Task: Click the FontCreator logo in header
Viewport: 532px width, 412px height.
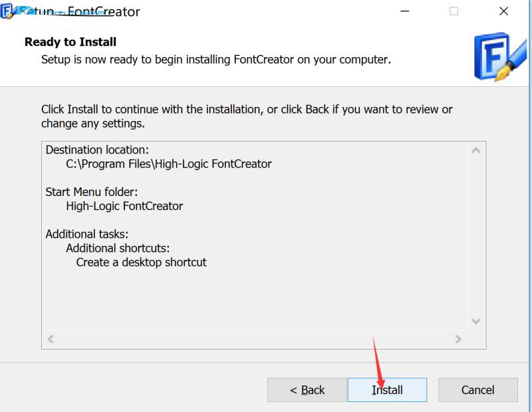Action: 500,57
